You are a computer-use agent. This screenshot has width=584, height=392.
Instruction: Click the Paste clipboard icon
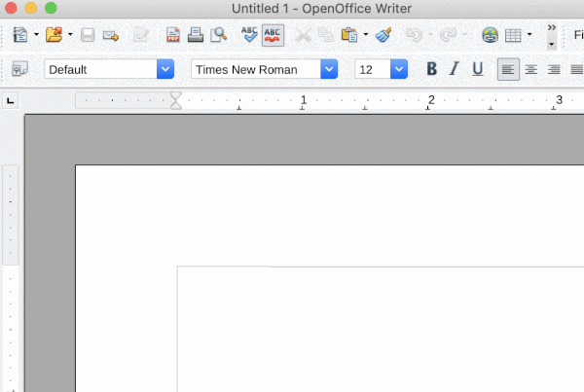click(x=349, y=35)
